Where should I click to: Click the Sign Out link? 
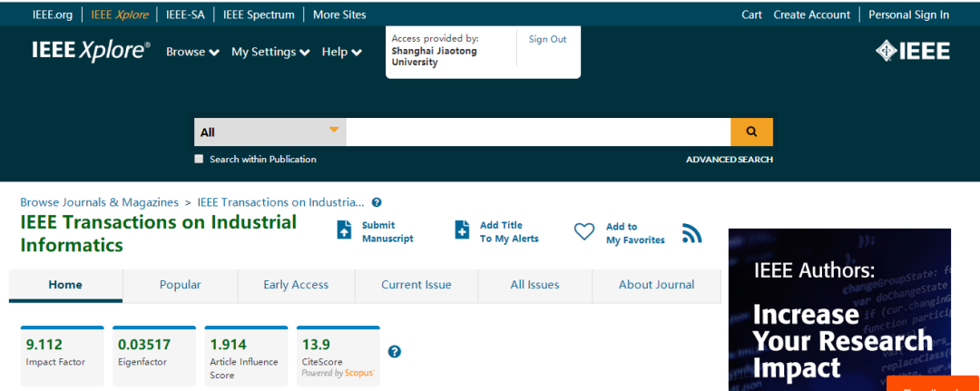point(547,39)
